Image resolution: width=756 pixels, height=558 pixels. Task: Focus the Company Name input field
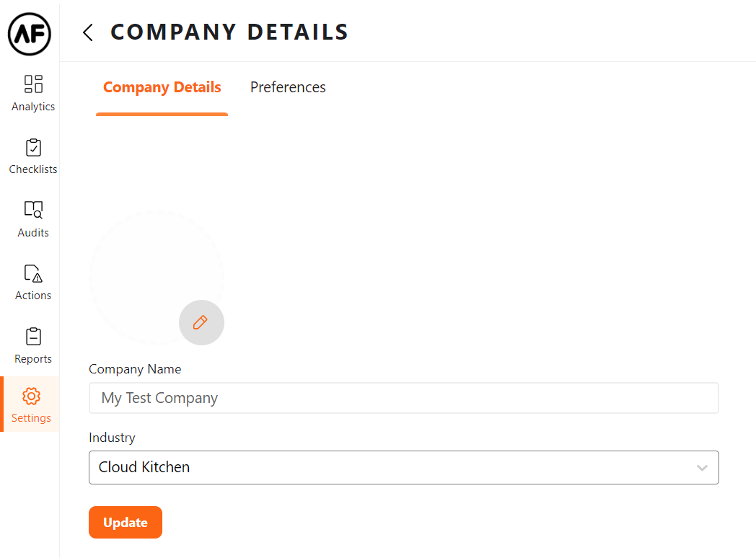point(404,398)
